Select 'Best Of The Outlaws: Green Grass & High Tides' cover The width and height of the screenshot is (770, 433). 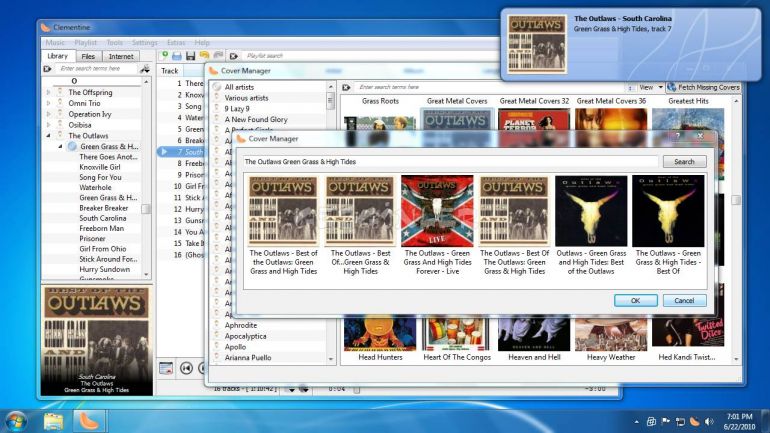pos(514,225)
